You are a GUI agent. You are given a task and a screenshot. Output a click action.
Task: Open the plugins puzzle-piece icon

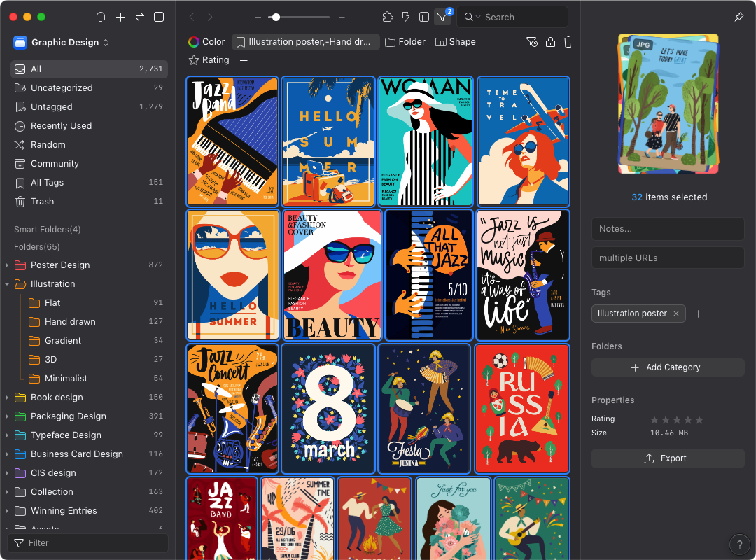click(388, 17)
